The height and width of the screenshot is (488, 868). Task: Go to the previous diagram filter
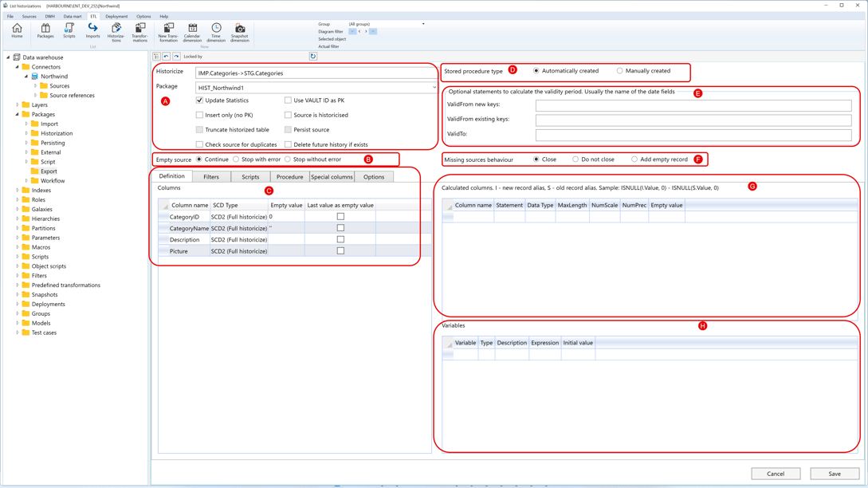coord(359,32)
